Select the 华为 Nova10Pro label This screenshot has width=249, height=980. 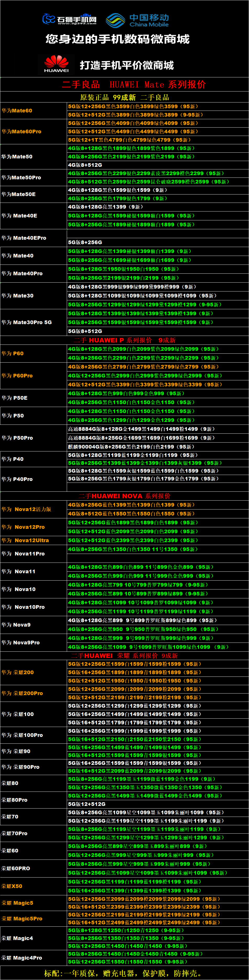(x=23, y=607)
